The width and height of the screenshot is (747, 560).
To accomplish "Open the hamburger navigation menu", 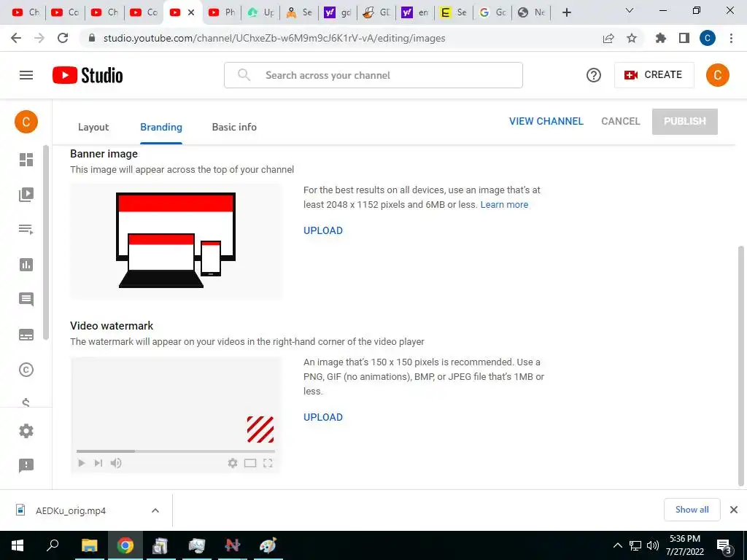I will click(26, 75).
